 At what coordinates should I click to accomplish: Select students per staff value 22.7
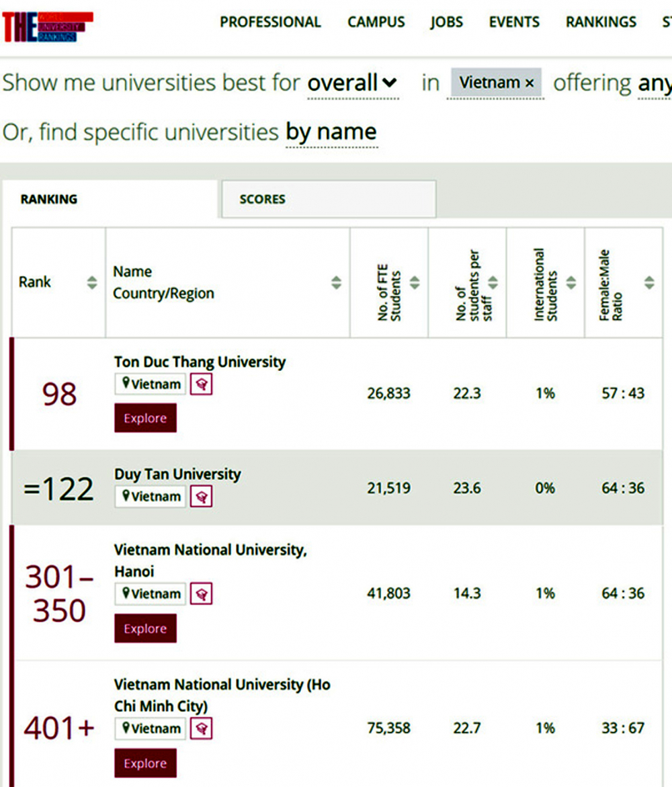(x=467, y=728)
